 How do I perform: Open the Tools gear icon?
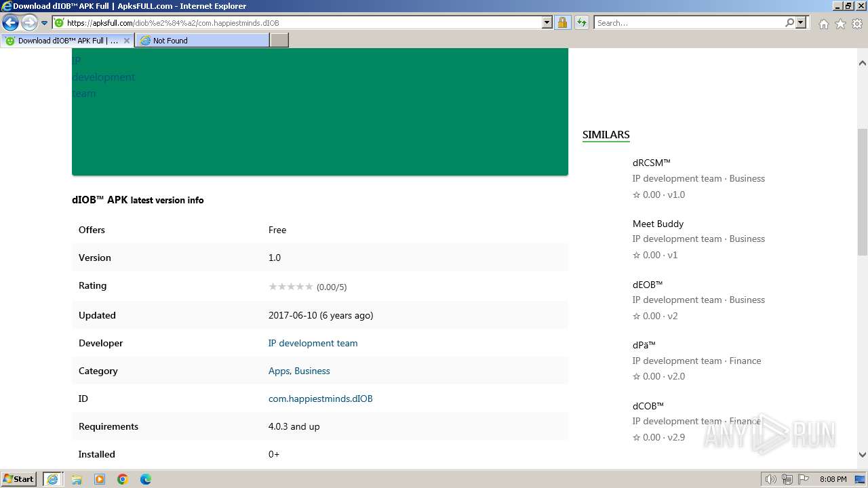pos(857,24)
